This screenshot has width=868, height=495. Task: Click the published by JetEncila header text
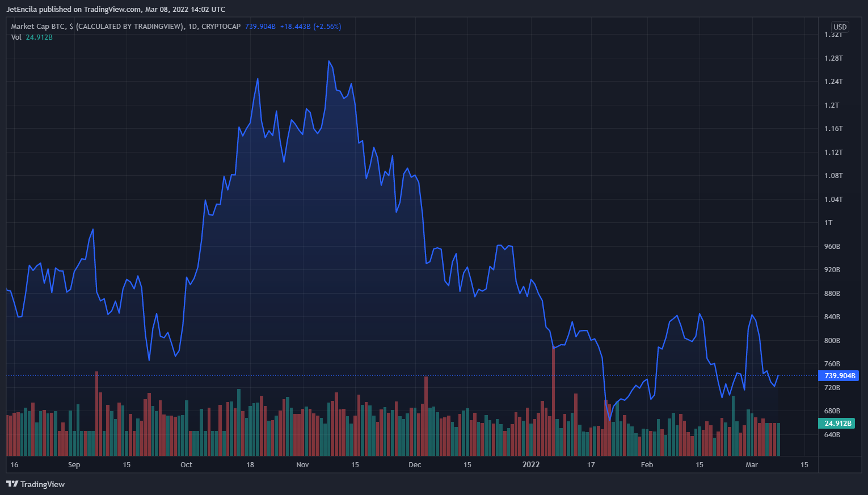point(115,9)
